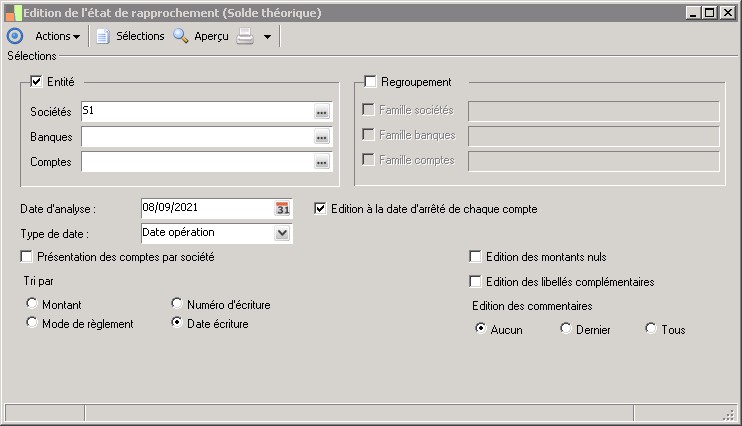The image size is (742, 426).
Task: Click into the Banques input field
Action: point(196,137)
